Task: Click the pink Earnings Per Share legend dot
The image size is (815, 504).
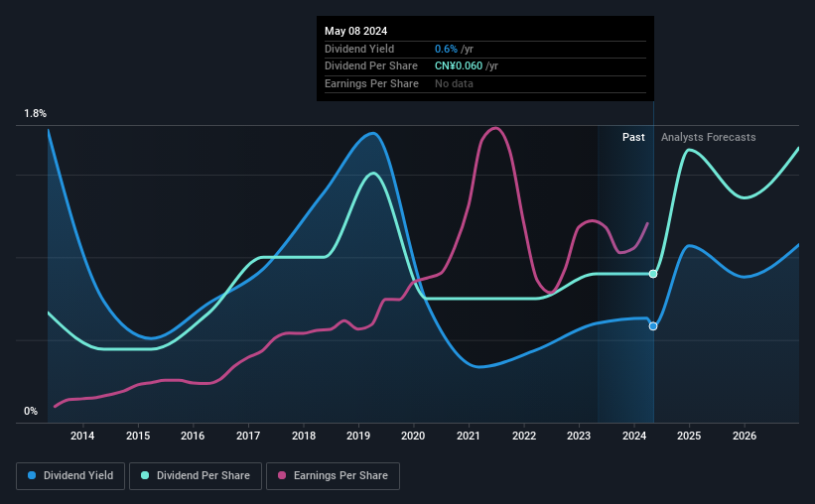Action: point(282,475)
